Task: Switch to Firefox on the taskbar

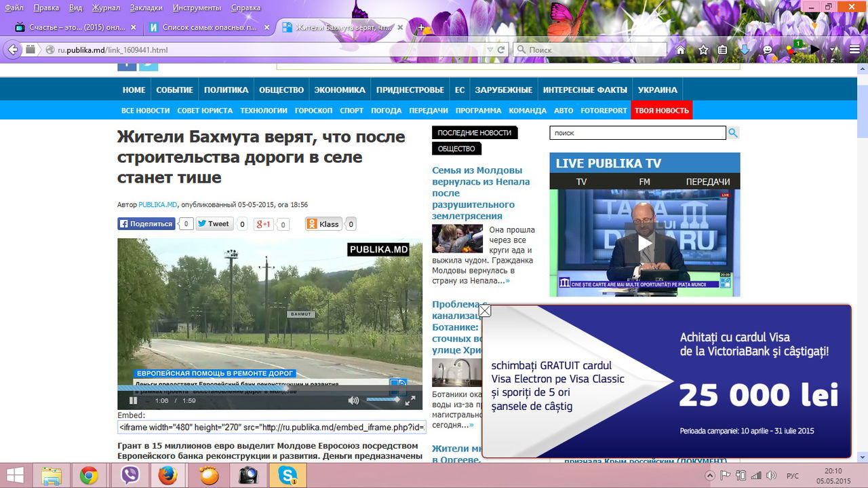Action: 167,475
